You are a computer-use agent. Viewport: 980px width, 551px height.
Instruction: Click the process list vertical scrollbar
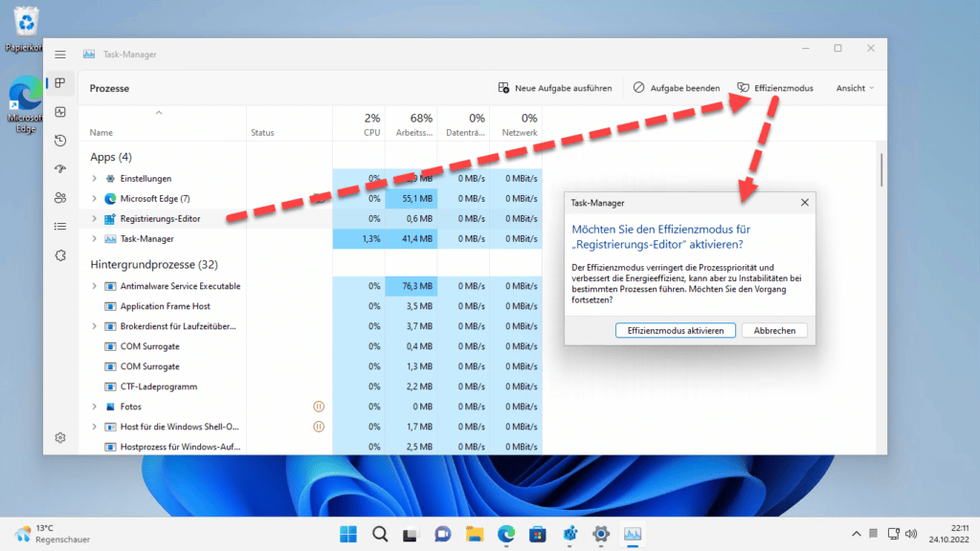coord(881,170)
